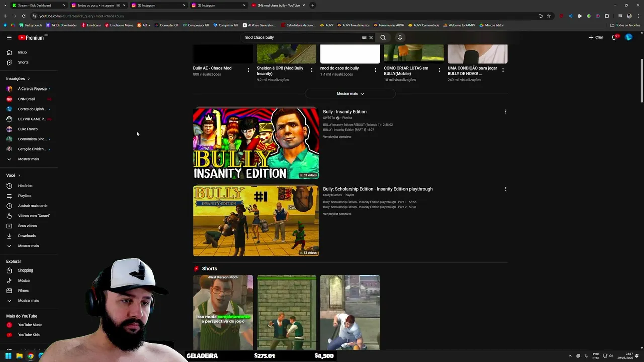Expand Mostrar mais under Inscrições
The image size is (644, 362).
(x=28, y=159)
